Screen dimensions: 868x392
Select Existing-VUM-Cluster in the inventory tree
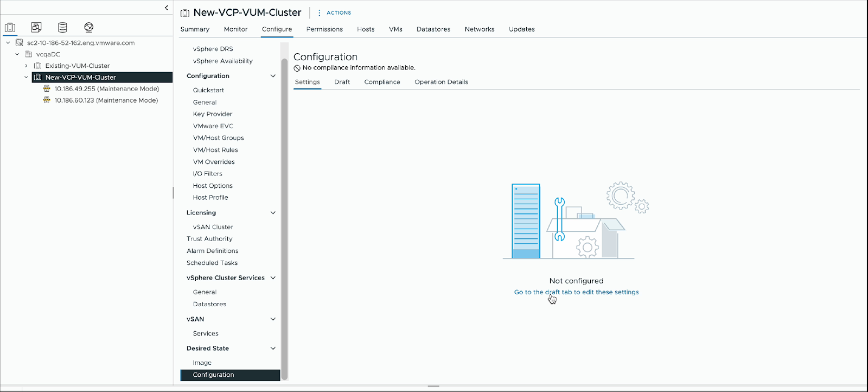pyautogui.click(x=78, y=66)
